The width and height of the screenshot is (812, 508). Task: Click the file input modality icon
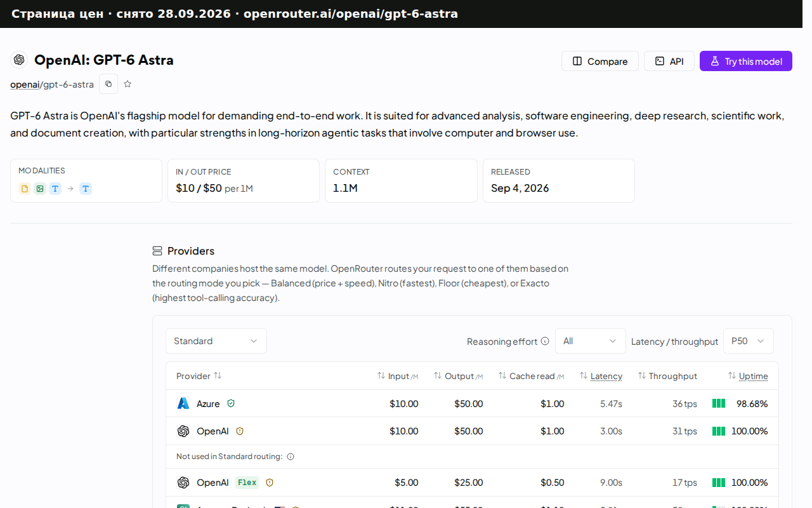click(25, 189)
